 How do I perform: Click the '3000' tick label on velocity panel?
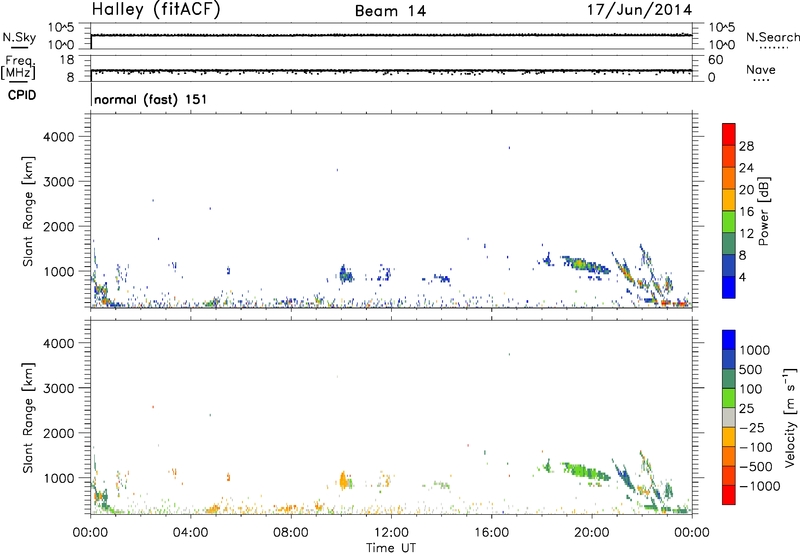(59, 388)
